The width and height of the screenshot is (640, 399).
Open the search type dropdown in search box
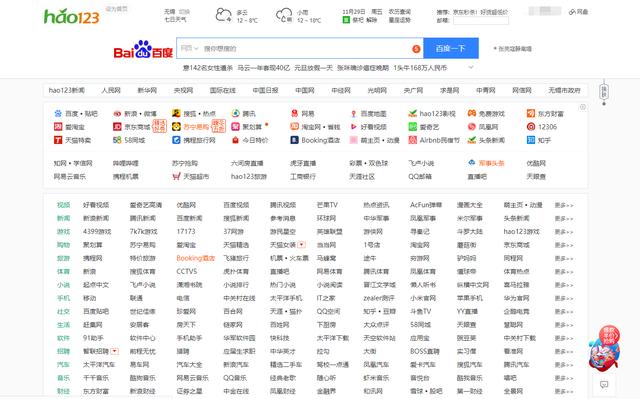(x=189, y=49)
